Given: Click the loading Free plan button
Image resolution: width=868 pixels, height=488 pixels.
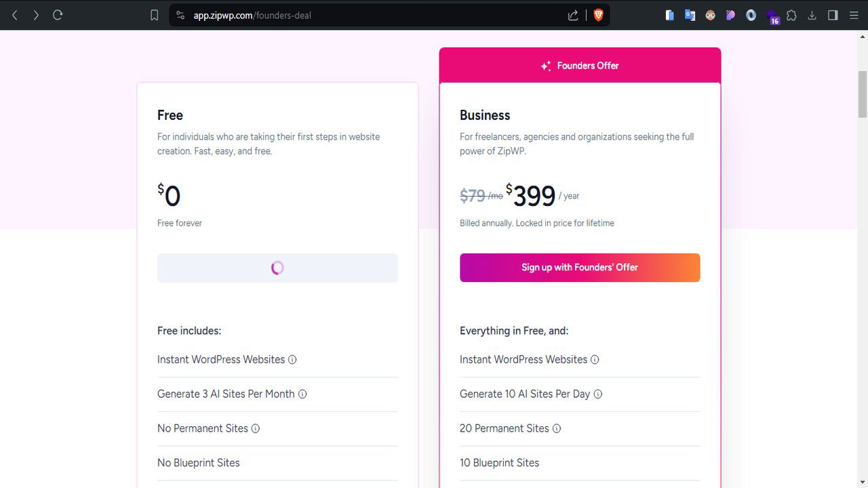Looking at the screenshot, I should [x=277, y=268].
